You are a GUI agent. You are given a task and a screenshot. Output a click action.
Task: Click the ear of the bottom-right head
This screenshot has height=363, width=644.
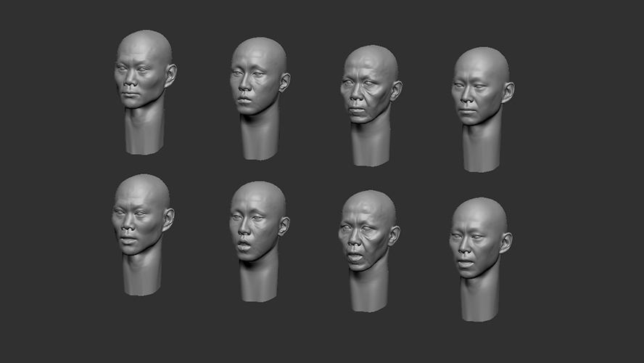[506, 242]
